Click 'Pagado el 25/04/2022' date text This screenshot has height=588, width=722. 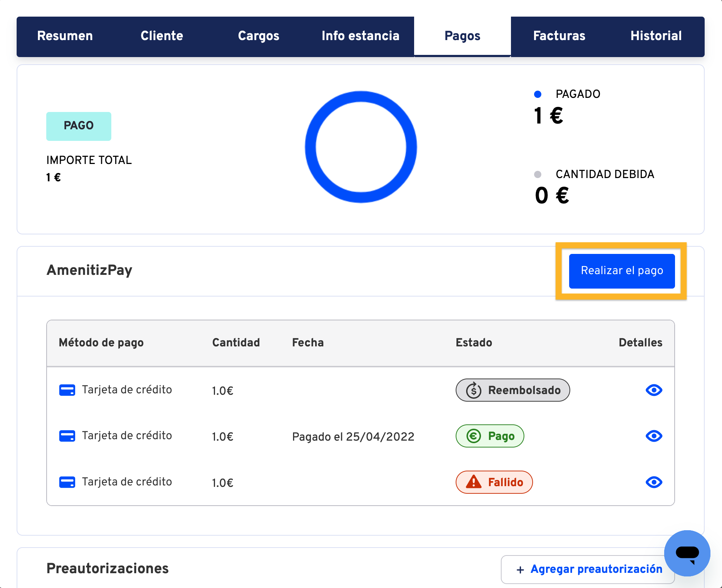pos(353,437)
